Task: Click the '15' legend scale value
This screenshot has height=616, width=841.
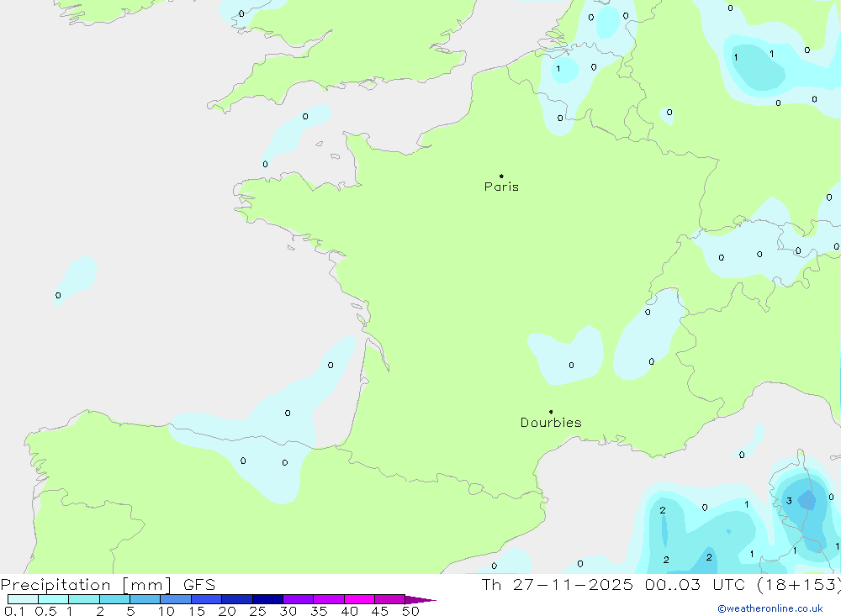Action: pos(197,611)
